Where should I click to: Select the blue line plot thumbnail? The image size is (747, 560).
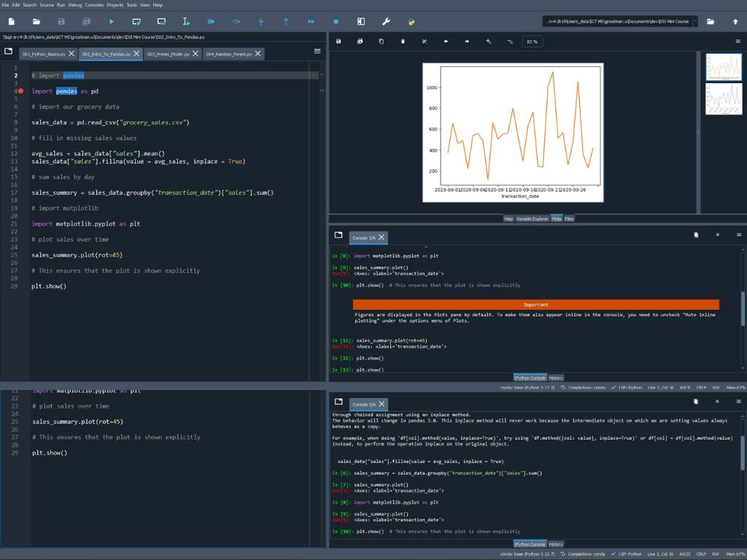pos(724,98)
